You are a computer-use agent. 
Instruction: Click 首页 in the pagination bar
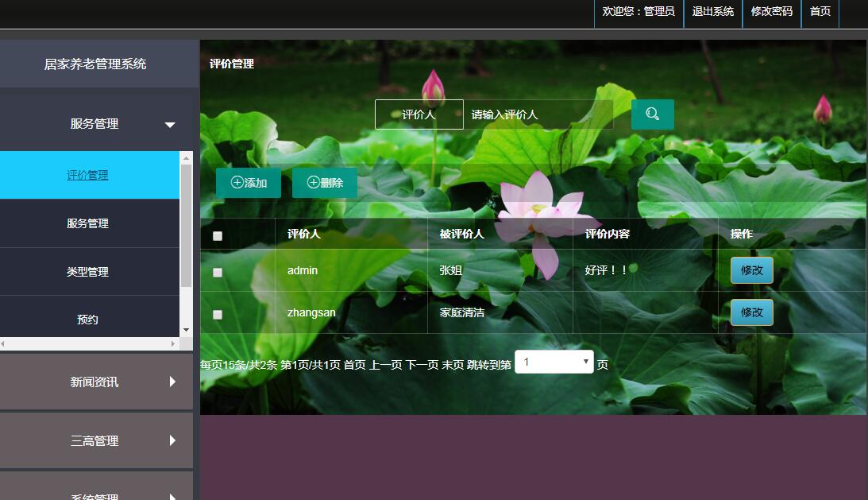[354, 365]
